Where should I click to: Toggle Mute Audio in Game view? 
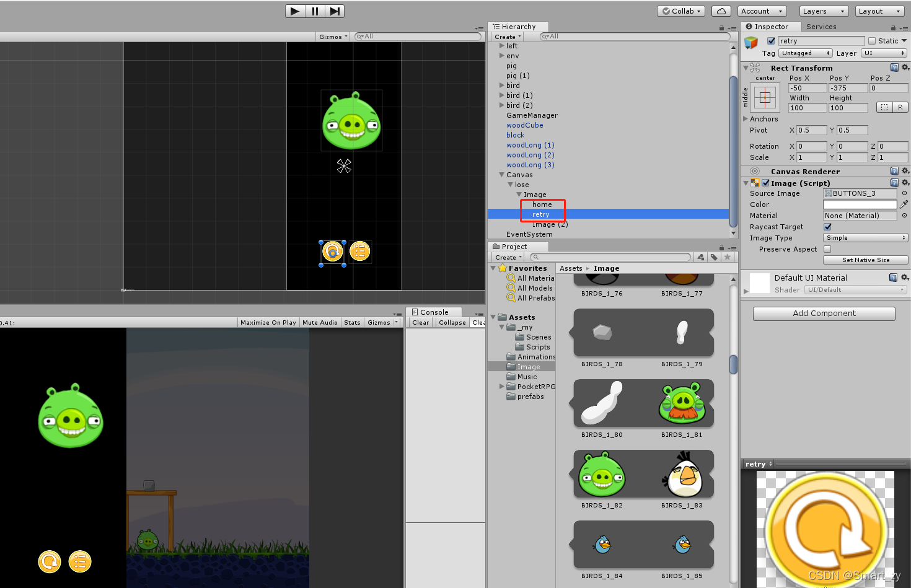click(320, 323)
